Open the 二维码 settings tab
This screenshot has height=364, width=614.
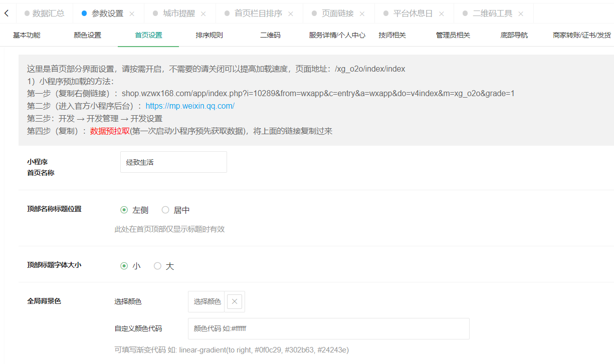coord(270,35)
